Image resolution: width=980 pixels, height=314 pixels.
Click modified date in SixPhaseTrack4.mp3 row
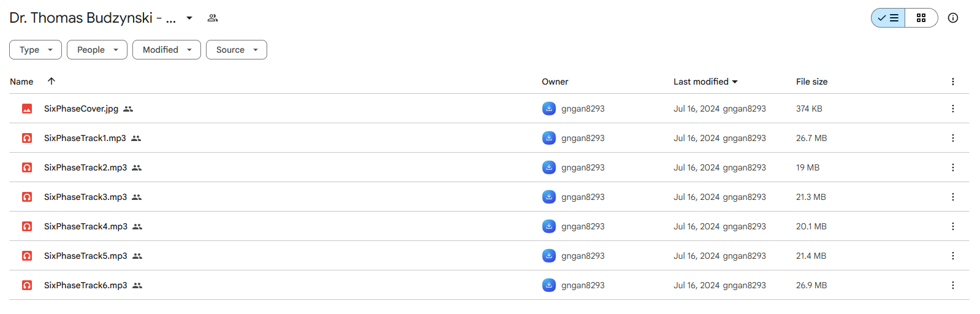point(696,226)
